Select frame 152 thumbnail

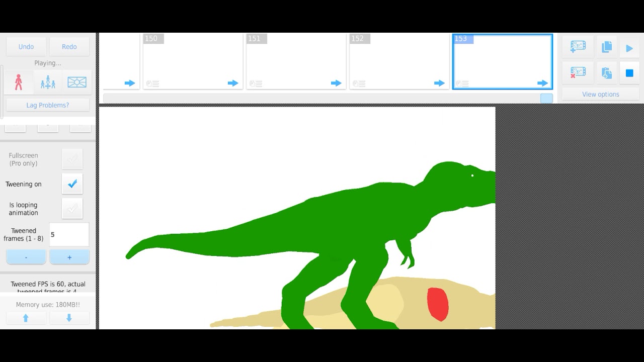399,61
